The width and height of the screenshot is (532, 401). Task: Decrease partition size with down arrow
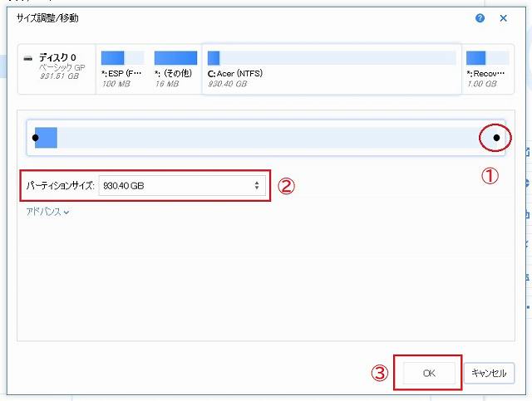pos(257,188)
